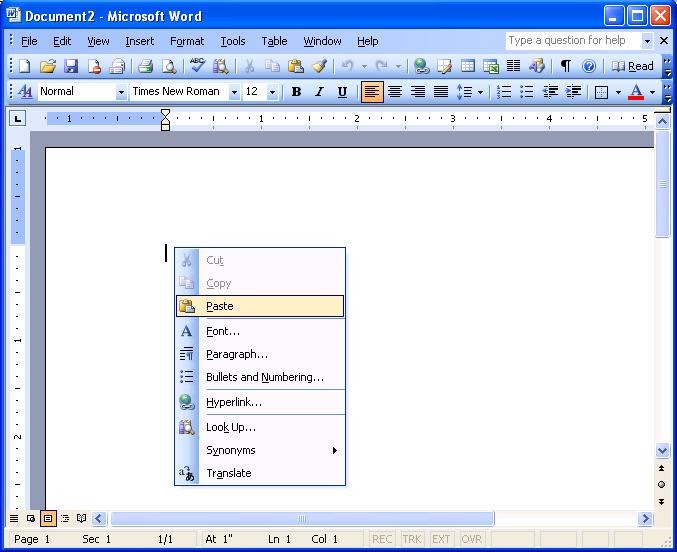
Task: Open a file with folder icon
Action: [48, 67]
